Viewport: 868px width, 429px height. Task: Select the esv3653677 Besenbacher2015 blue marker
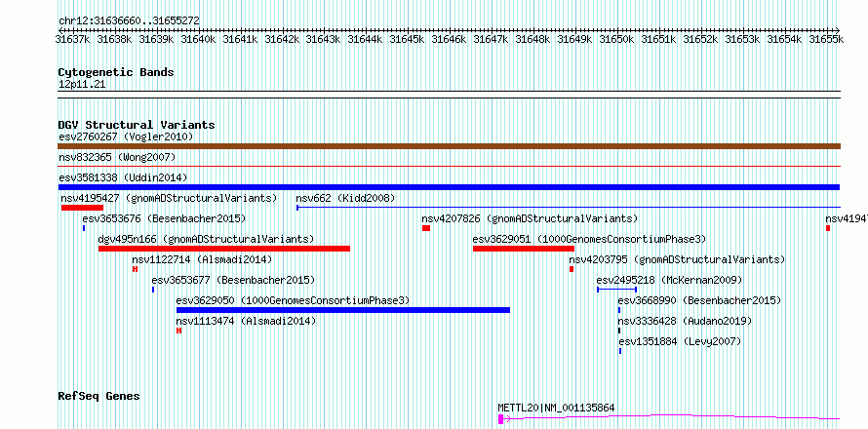[x=153, y=290]
